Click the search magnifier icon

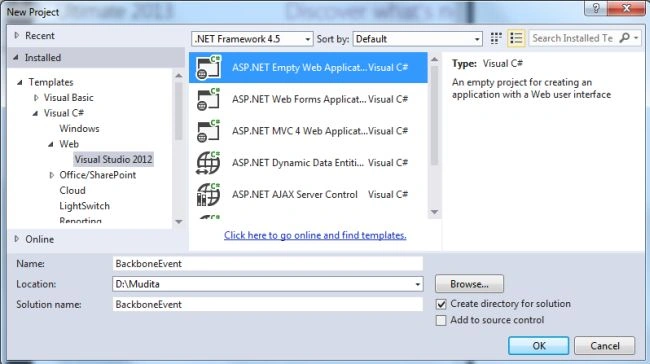(624, 38)
